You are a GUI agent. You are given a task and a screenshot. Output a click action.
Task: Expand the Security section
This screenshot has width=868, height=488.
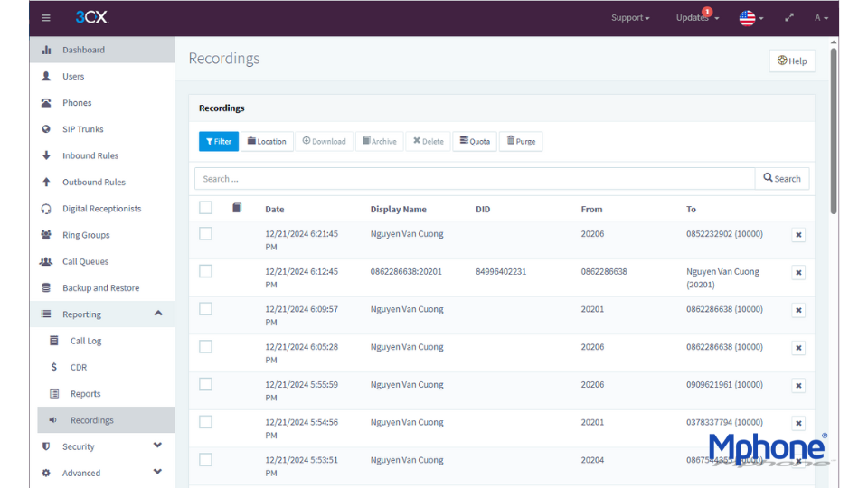157,446
